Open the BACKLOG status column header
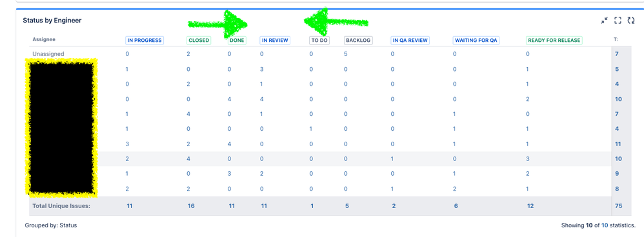This screenshot has width=644, height=237. [358, 40]
